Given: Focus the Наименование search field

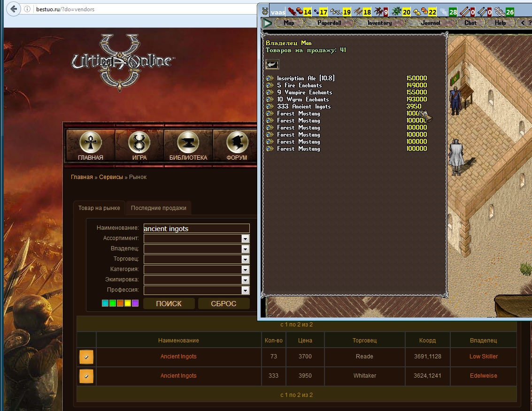Looking at the screenshot, I should pos(196,228).
